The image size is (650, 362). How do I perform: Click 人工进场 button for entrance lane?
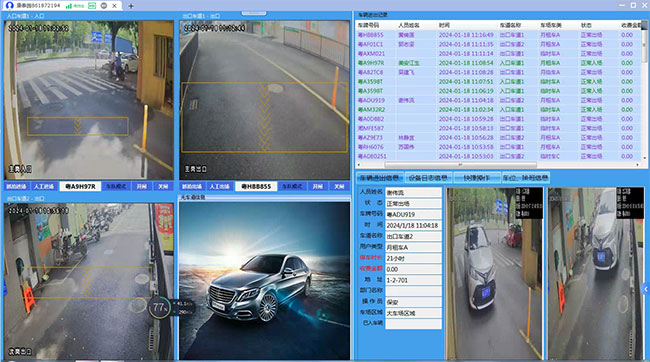(x=44, y=187)
